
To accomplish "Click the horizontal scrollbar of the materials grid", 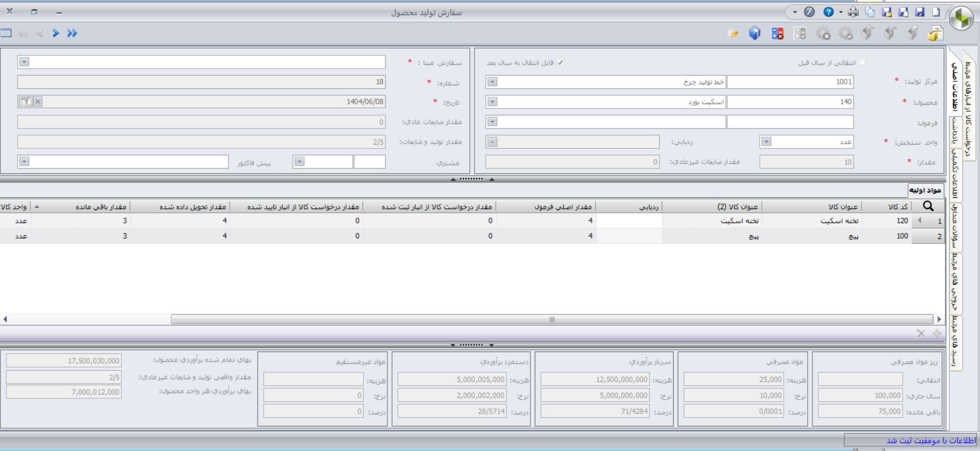I will (x=552, y=319).
